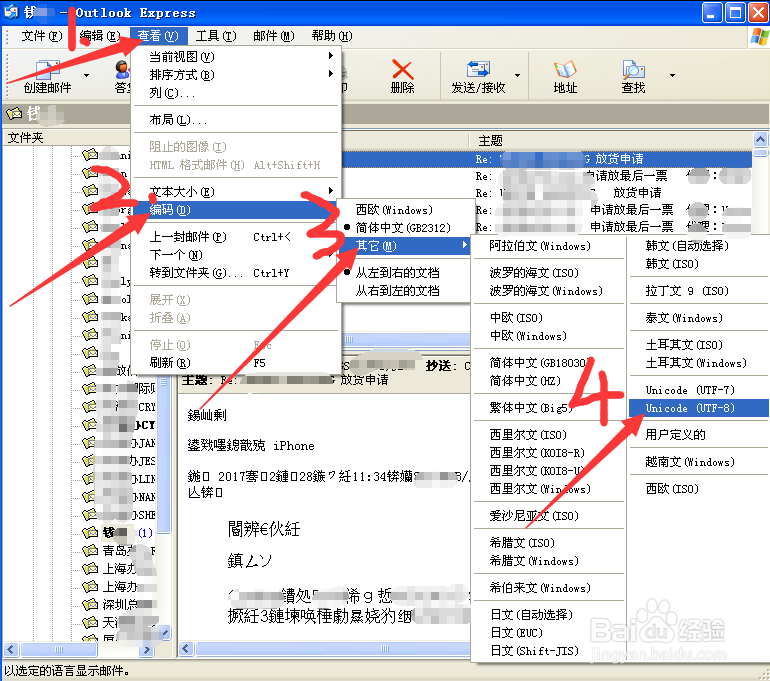
Task: Open the 邮件(M) menu
Action: click(274, 36)
